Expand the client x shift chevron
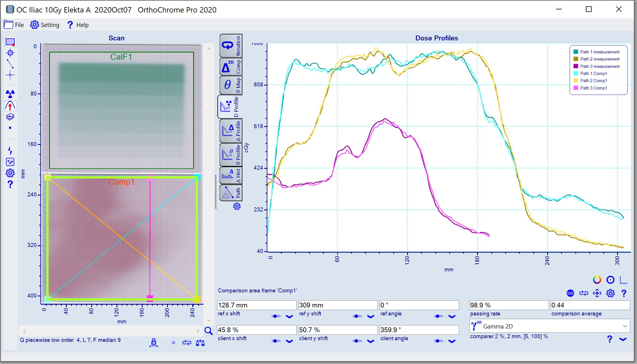Image resolution: width=637 pixels, height=364 pixels. pos(289,341)
